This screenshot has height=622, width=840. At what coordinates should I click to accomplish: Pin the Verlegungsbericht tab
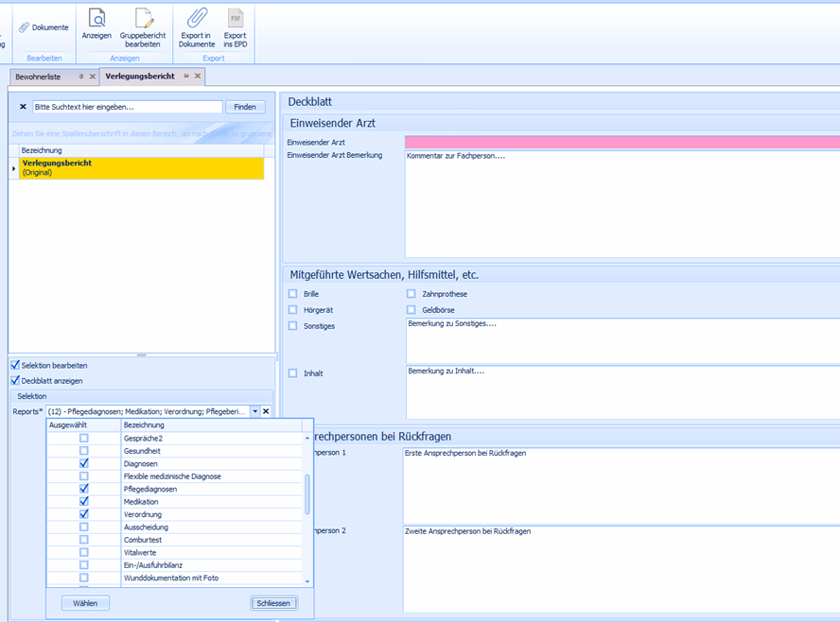pos(186,76)
